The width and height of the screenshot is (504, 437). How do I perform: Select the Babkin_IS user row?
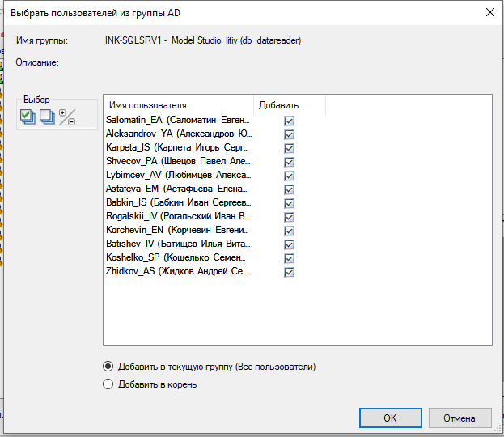coord(179,202)
